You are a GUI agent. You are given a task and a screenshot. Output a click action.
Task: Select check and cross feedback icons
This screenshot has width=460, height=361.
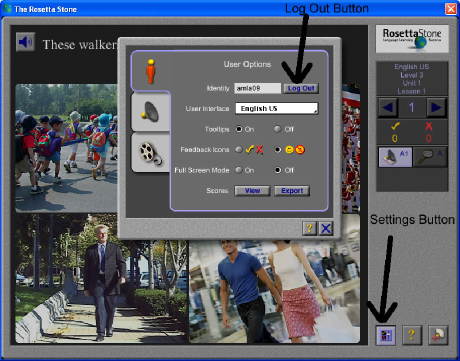(239, 150)
